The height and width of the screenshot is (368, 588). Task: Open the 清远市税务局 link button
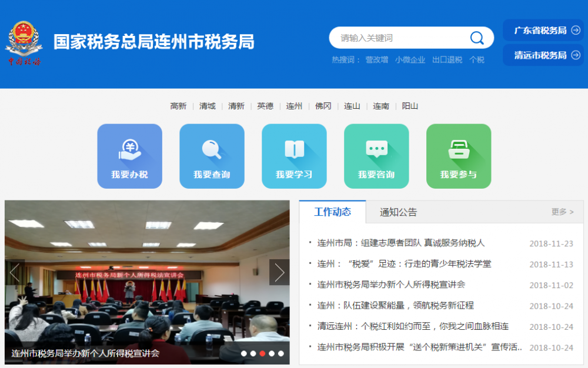542,55
